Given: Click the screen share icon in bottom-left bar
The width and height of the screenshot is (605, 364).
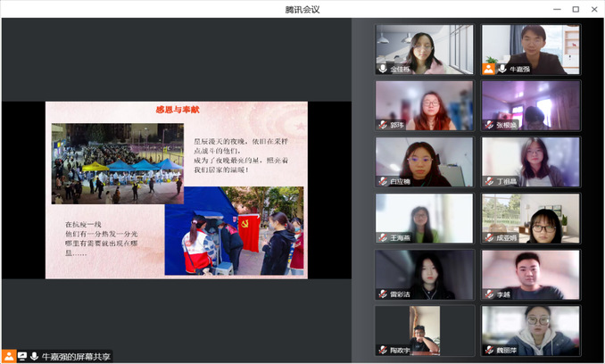Looking at the screenshot, I should click(22, 356).
